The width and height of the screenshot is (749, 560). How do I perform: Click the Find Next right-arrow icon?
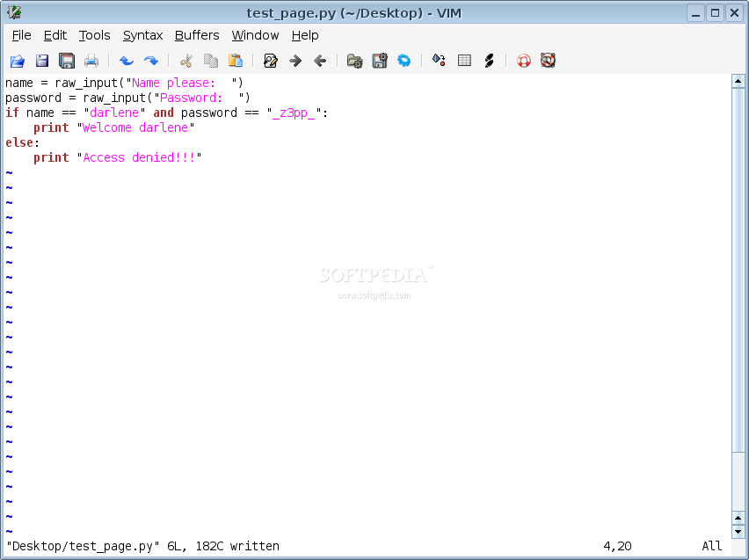pos(295,61)
